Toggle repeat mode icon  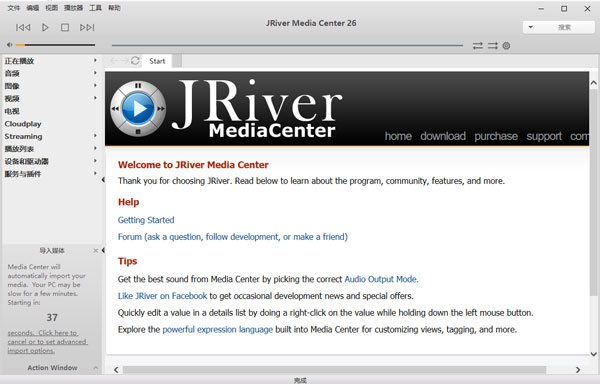pyautogui.click(x=478, y=46)
